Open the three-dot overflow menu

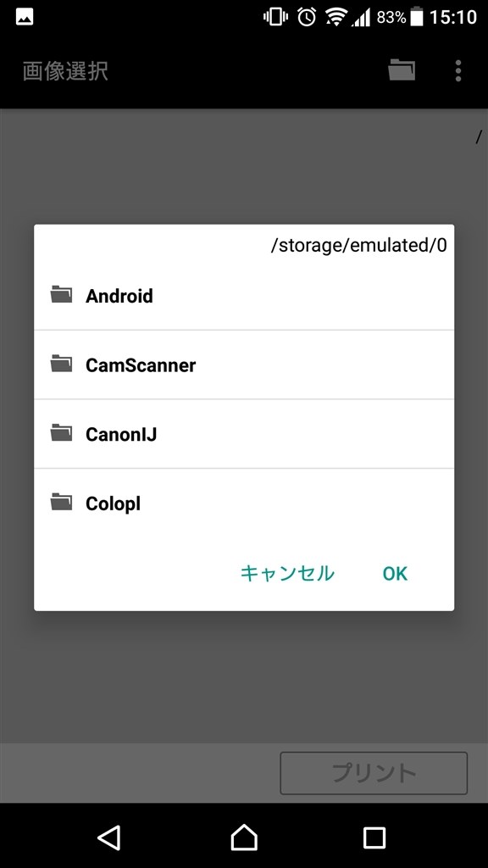point(458,71)
